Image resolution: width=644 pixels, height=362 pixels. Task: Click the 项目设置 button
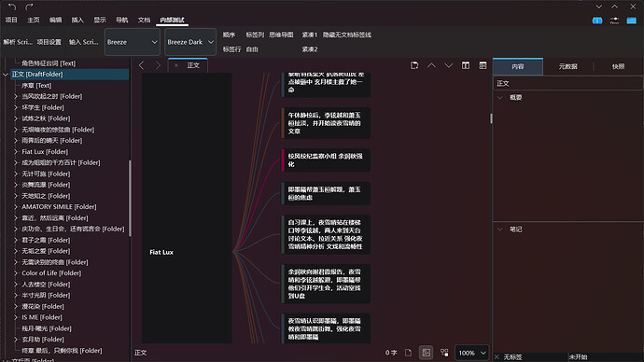pos(49,42)
